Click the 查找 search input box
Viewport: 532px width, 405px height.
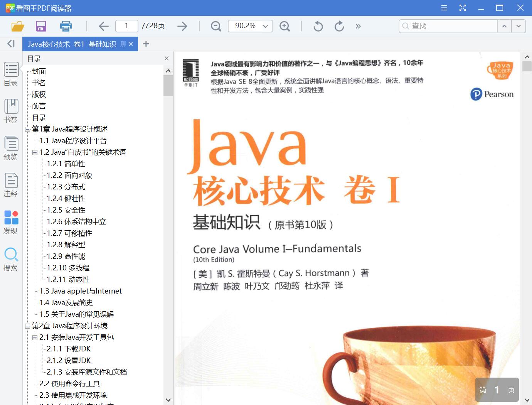[448, 26]
